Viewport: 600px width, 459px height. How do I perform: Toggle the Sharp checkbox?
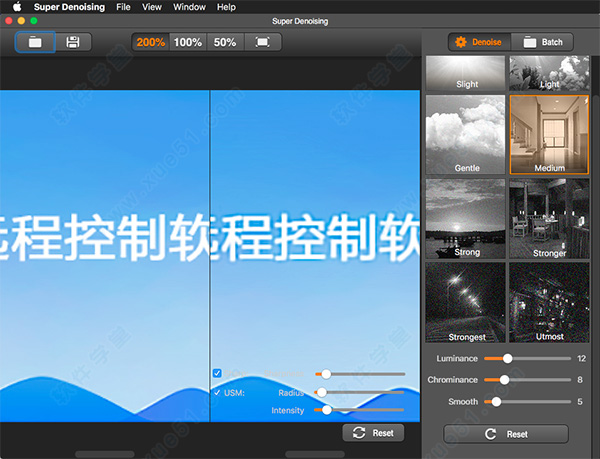click(217, 373)
